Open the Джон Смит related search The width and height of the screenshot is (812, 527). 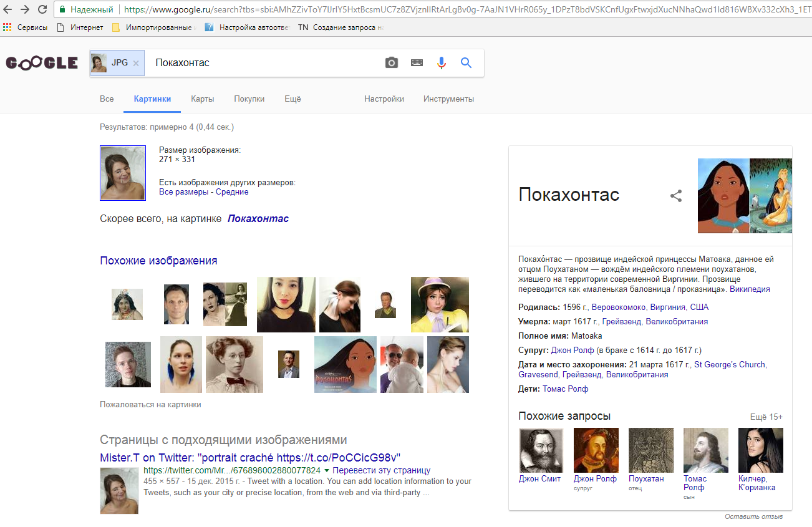click(541, 455)
